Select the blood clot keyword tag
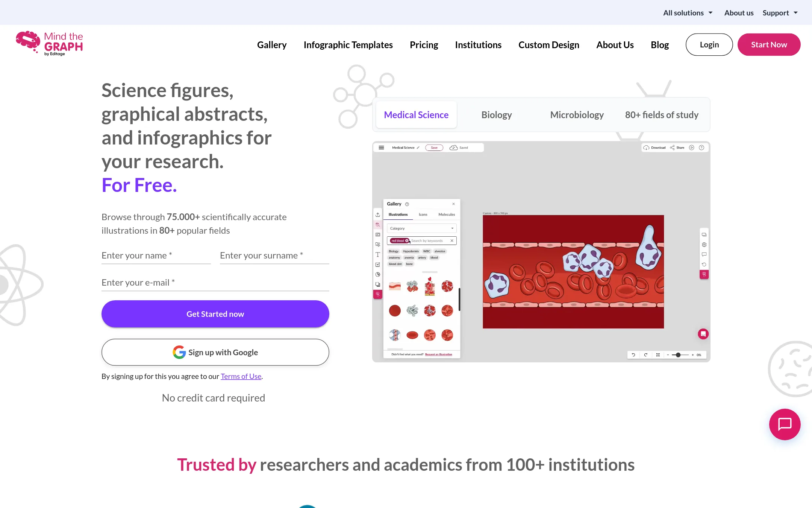Image resolution: width=812 pixels, height=508 pixels. click(395, 264)
